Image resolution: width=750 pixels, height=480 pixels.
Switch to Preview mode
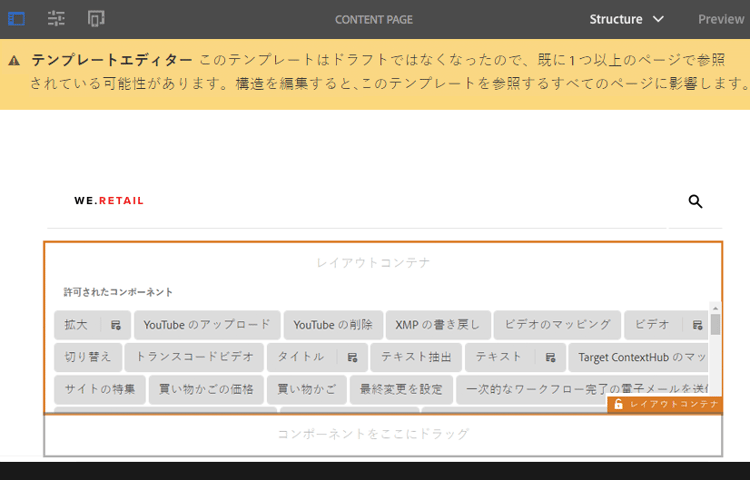click(x=721, y=19)
